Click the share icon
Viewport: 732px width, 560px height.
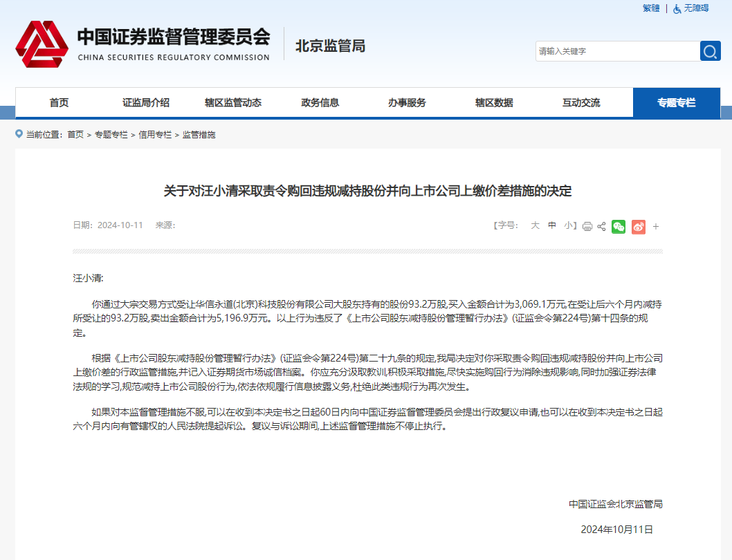point(601,226)
